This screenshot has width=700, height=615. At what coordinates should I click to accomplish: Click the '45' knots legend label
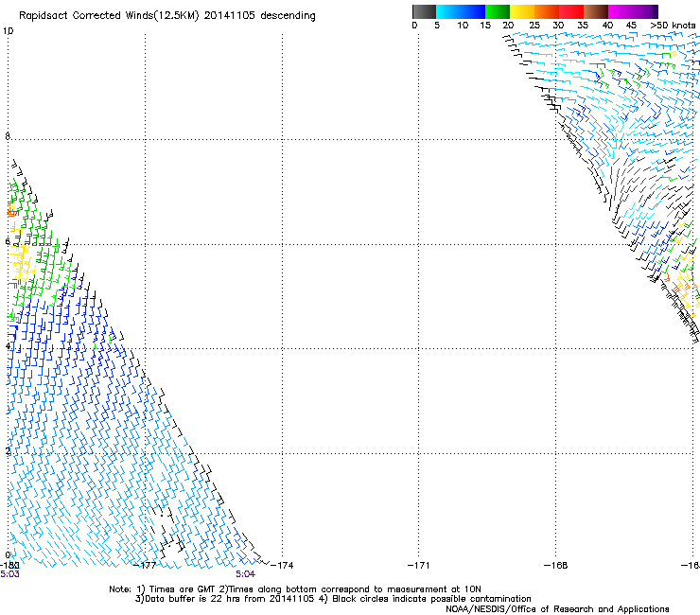pos(631,25)
